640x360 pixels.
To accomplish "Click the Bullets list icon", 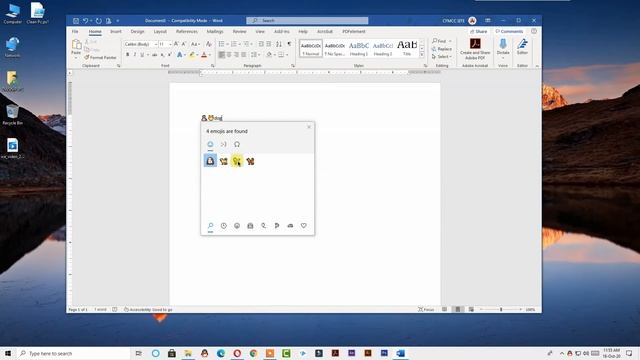I will (222, 44).
